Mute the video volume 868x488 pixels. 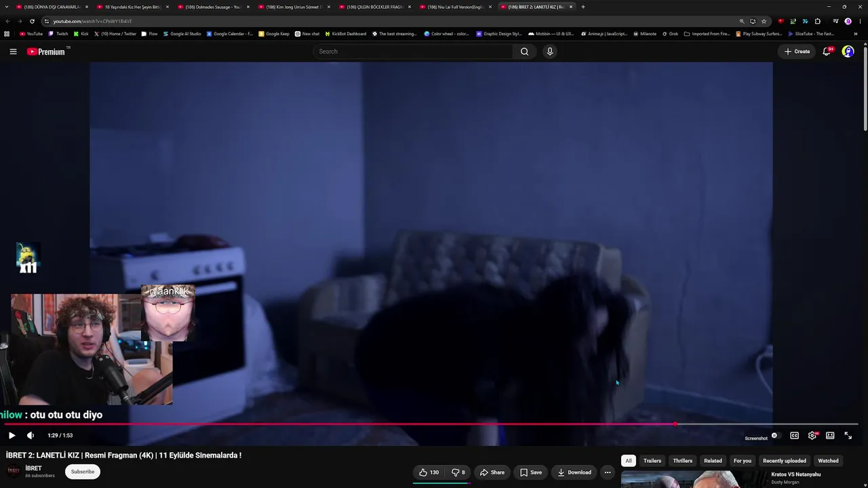31,436
